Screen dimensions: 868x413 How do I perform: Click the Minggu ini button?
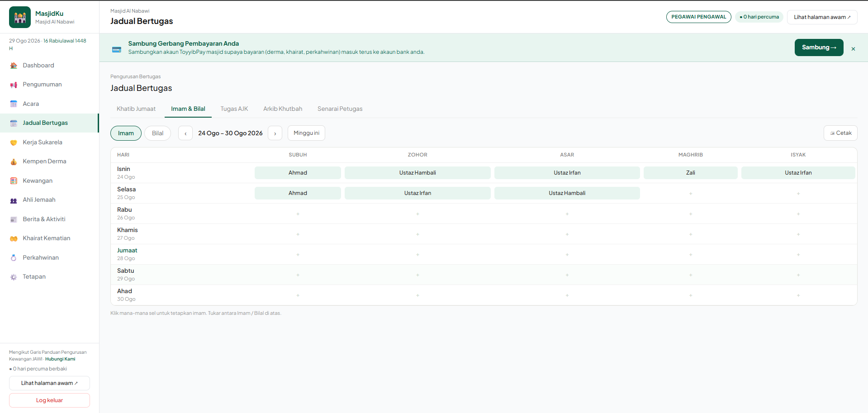(x=306, y=133)
